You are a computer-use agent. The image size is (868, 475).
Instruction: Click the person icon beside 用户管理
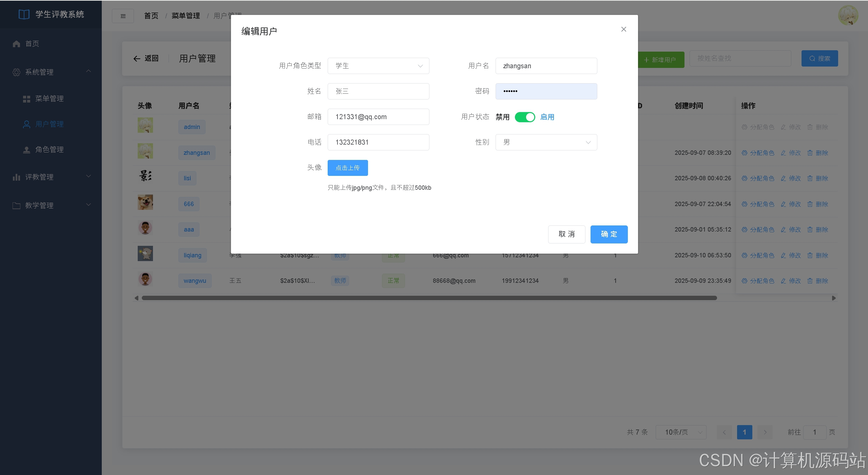coord(26,124)
